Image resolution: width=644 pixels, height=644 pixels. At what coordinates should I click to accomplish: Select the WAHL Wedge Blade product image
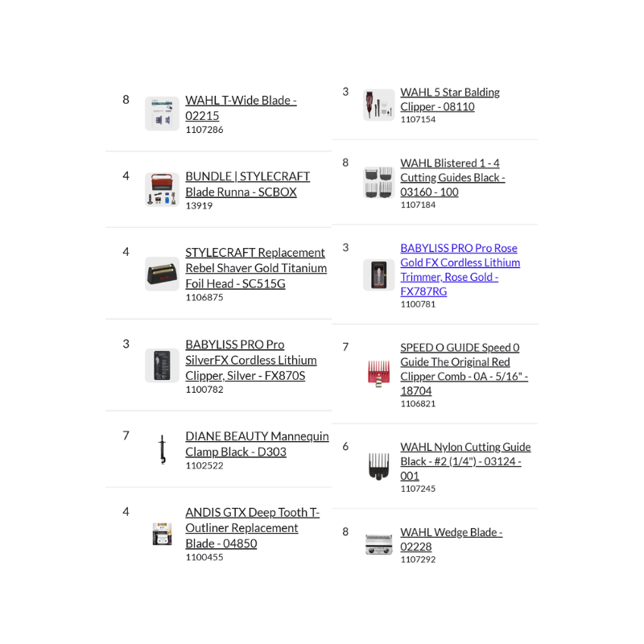(x=378, y=544)
